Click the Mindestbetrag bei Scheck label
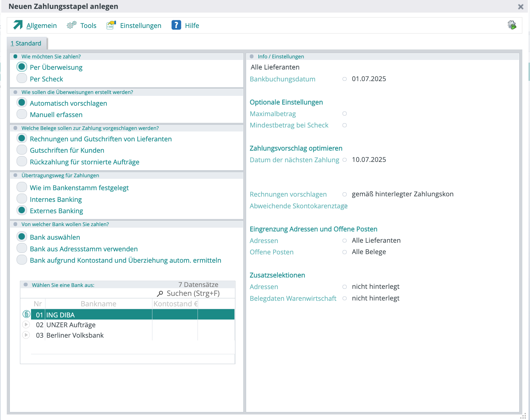The height and width of the screenshot is (420, 530). 289,125
